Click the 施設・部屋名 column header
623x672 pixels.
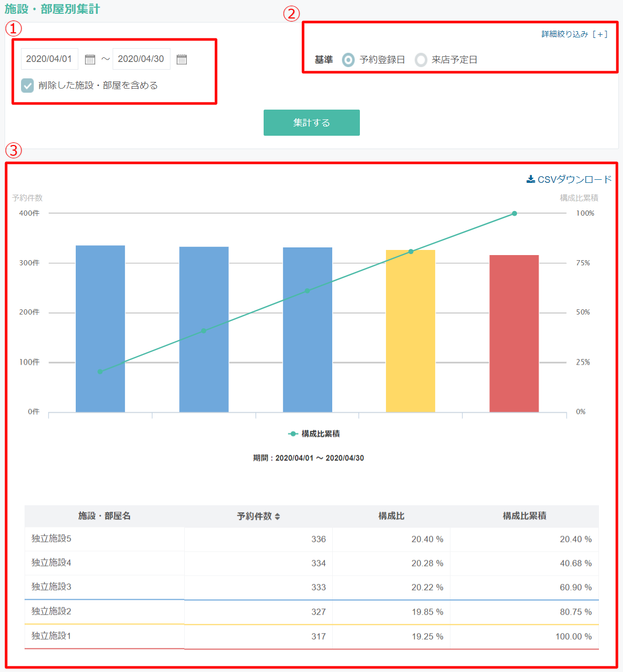tap(104, 516)
